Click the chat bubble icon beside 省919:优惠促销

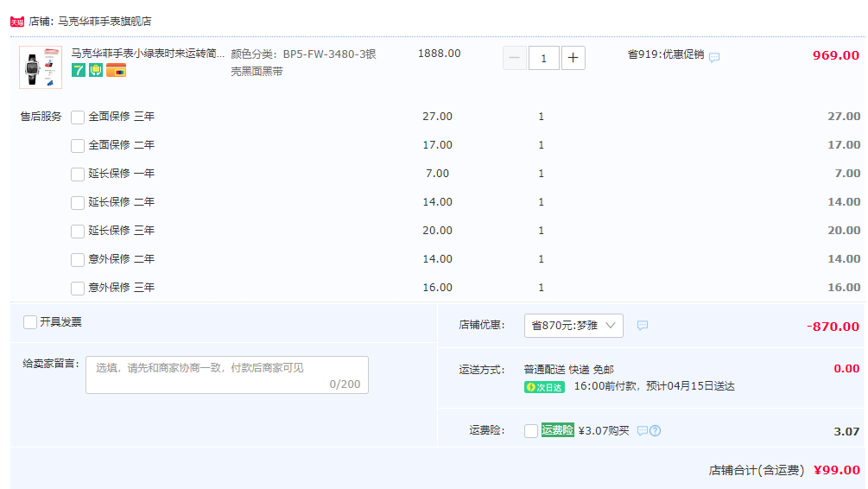(x=714, y=57)
